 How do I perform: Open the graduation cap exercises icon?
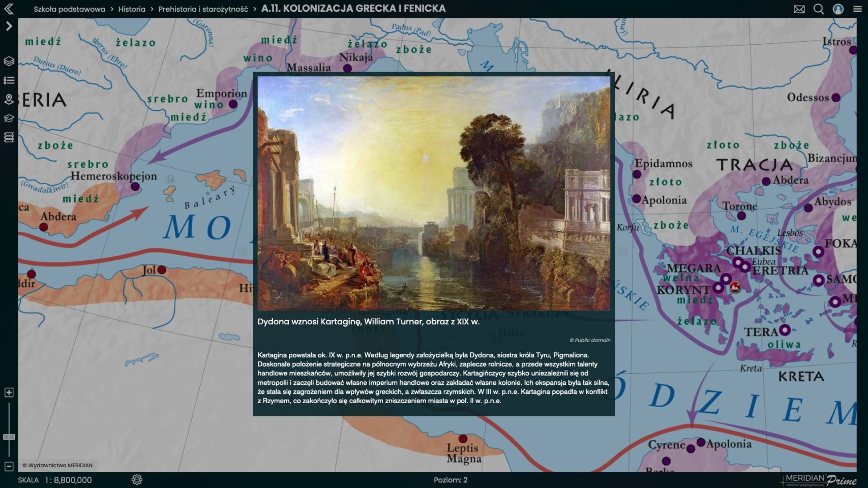point(9,118)
